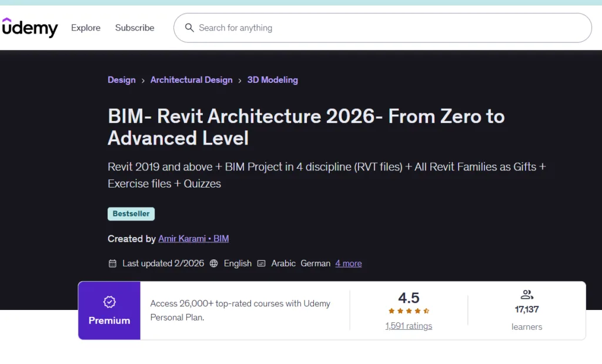Open the Subscribe menu
The width and height of the screenshot is (602, 364).
tap(134, 28)
